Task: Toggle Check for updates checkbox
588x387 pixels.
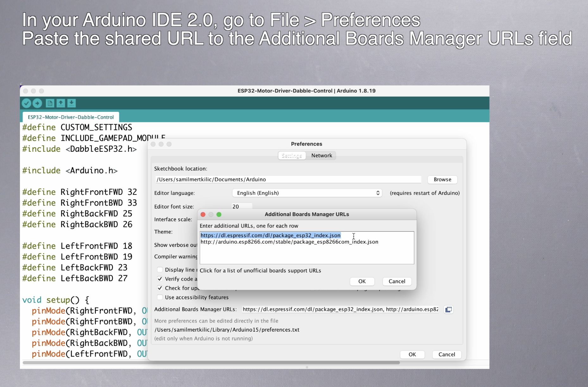Action: coord(160,288)
